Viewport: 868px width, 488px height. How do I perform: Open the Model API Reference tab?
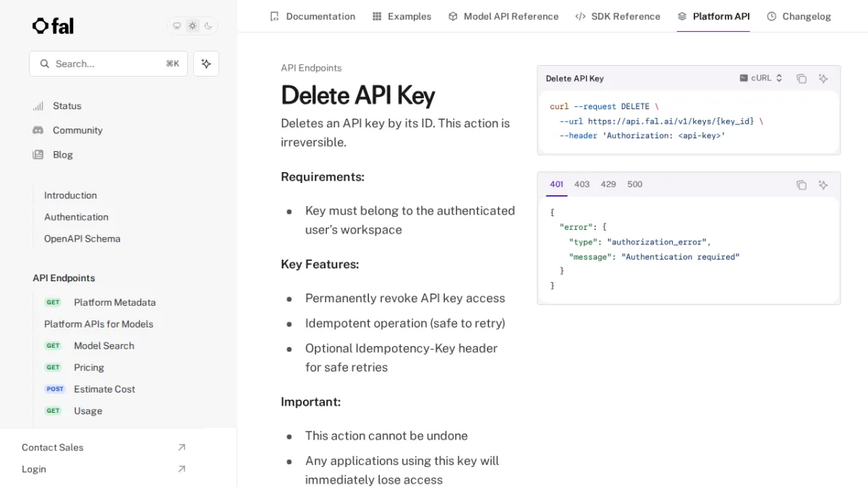pyautogui.click(x=503, y=16)
